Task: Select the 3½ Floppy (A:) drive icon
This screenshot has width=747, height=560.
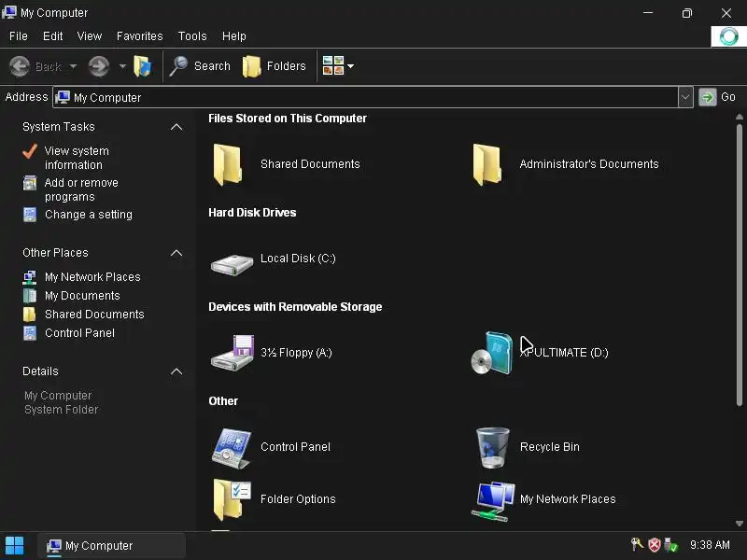Action: pyautogui.click(x=233, y=353)
